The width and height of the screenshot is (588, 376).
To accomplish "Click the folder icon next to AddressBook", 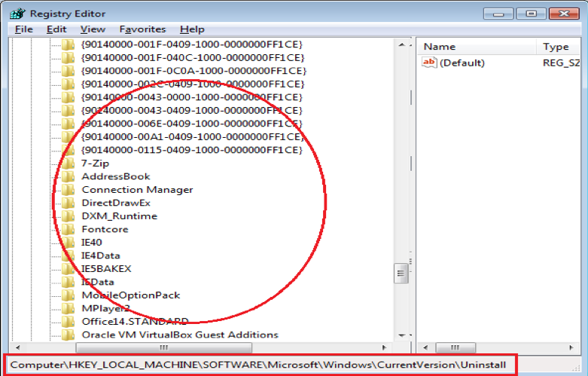I will click(x=69, y=176).
